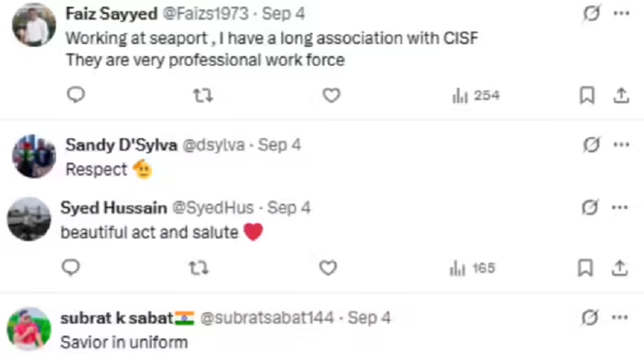This screenshot has height=362, width=644.
Task: Bookmark Syed Hussain's tweet
Action: tap(586, 267)
